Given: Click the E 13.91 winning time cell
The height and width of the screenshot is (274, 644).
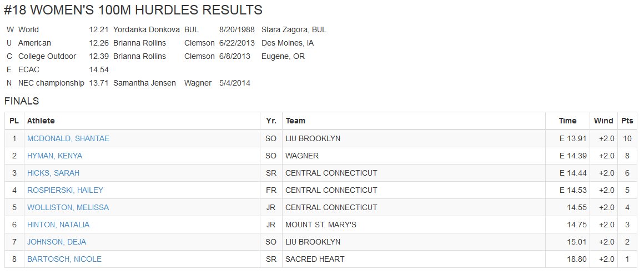Looking at the screenshot, I should (573, 138).
